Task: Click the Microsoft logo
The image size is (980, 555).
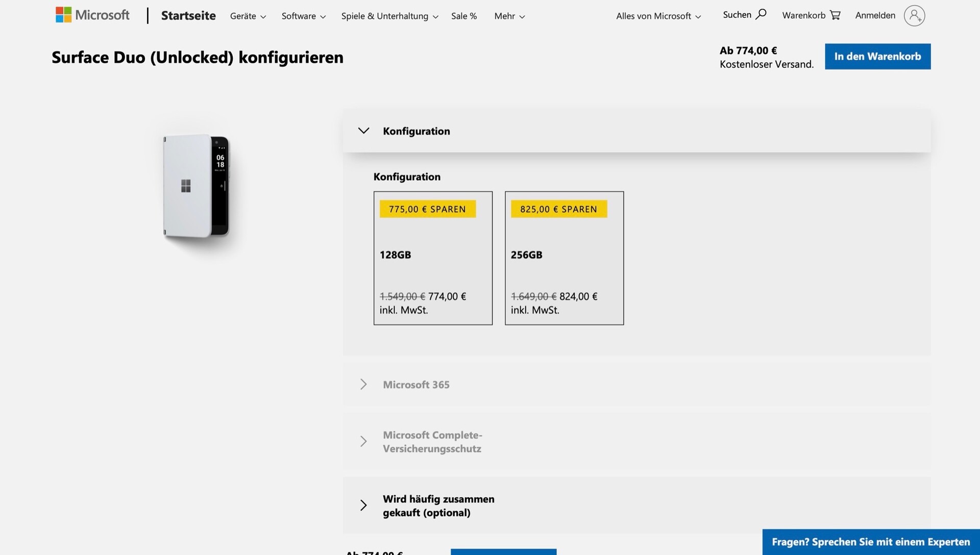Action: (x=92, y=15)
